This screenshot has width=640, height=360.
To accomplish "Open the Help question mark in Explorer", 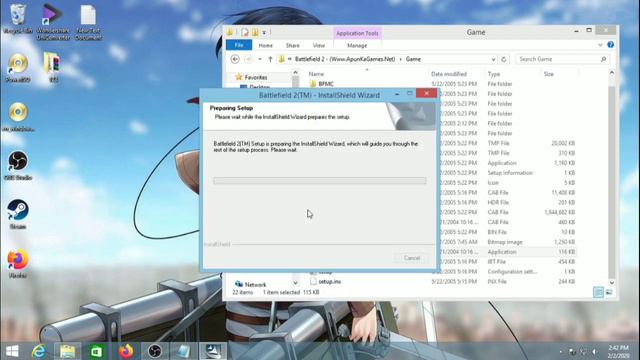I will click(610, 44).
